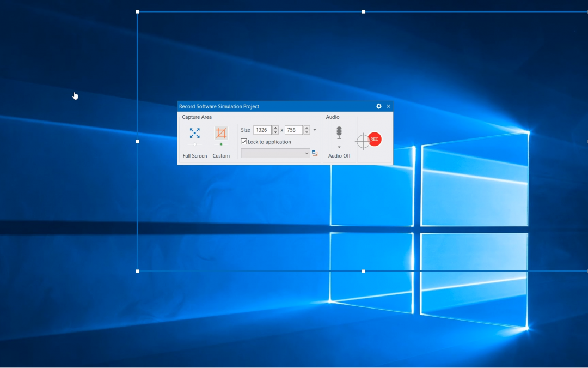588x368 pixels.
Task: Click the microphone audio icon
Action: click(339, 132)
